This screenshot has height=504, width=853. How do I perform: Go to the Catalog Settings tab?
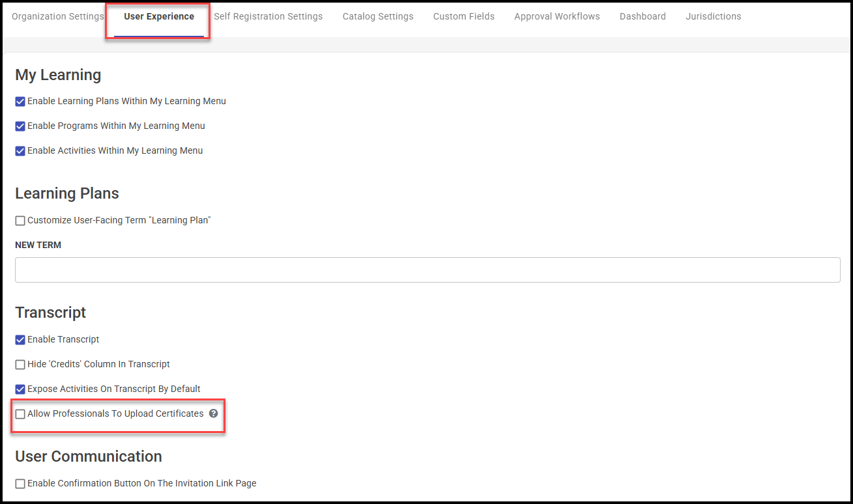pyautogui.click(x=378, y=16)
